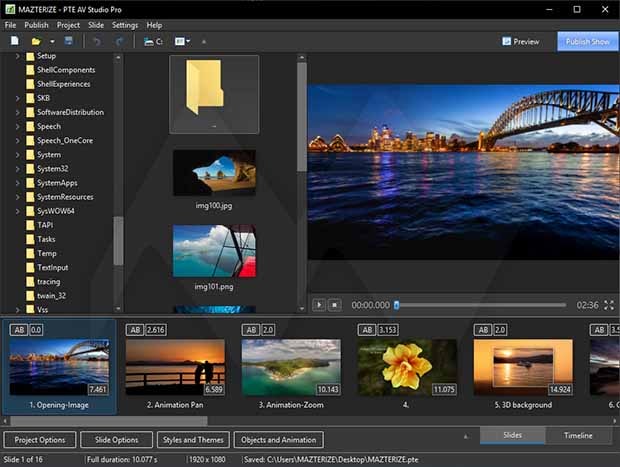Click the Styles and Themes button

193,440
